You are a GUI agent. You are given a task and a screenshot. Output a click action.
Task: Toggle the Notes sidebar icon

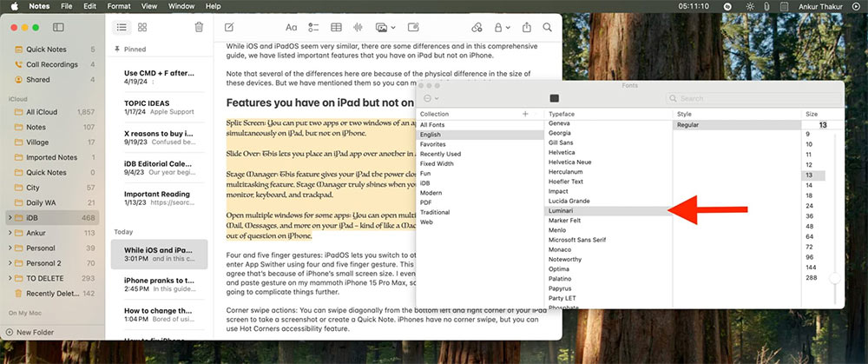[58, 27]
